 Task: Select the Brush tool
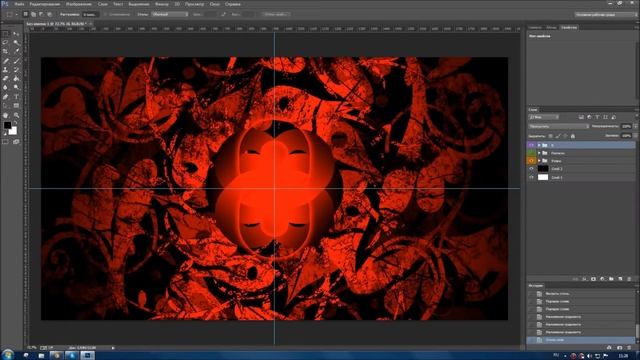[x=16, y=61]
